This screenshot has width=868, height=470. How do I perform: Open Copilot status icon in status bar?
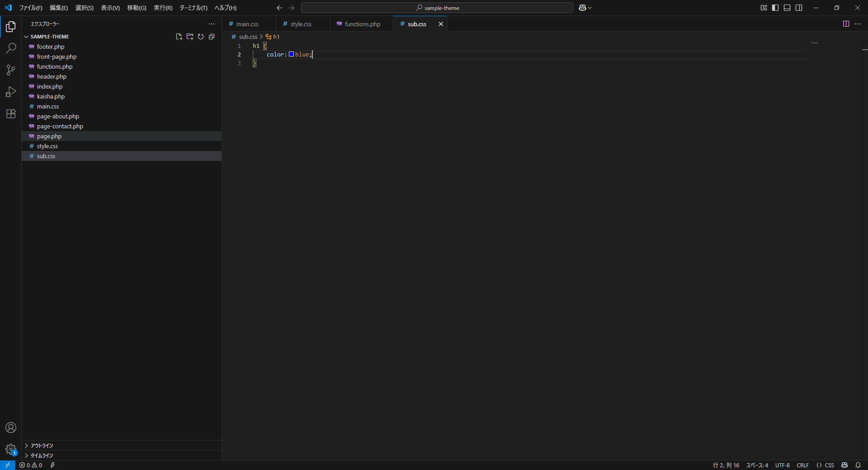point(844,465)
